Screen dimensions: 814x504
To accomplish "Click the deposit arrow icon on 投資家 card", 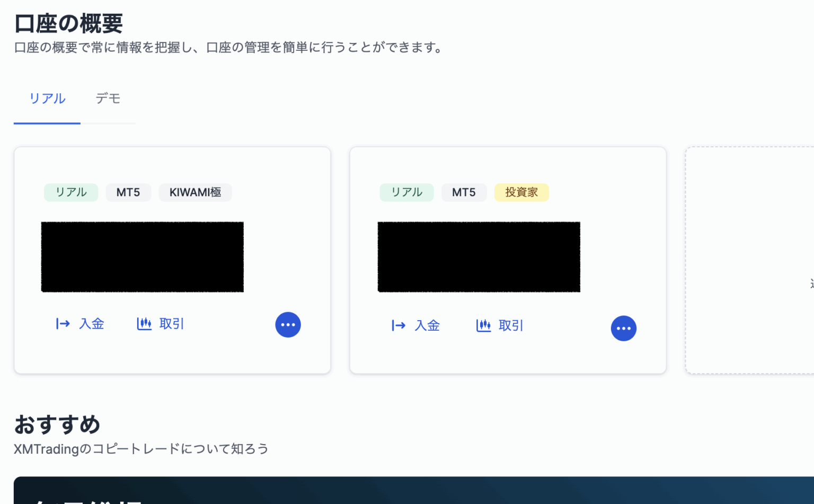I will (398, 325).
